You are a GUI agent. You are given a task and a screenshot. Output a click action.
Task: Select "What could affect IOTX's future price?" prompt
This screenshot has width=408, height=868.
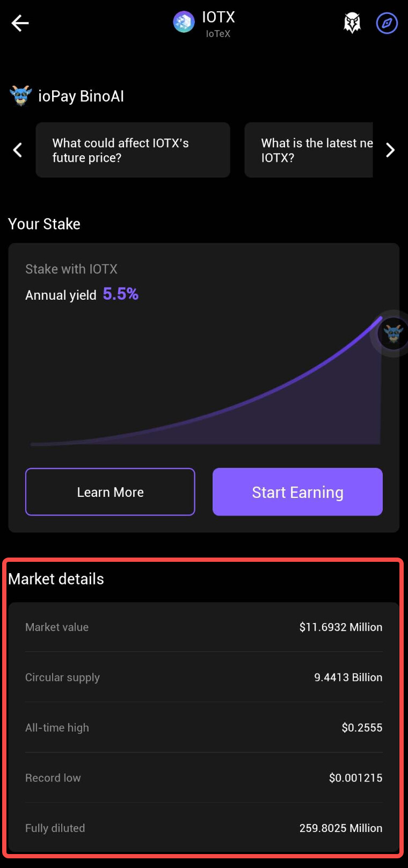133,150
